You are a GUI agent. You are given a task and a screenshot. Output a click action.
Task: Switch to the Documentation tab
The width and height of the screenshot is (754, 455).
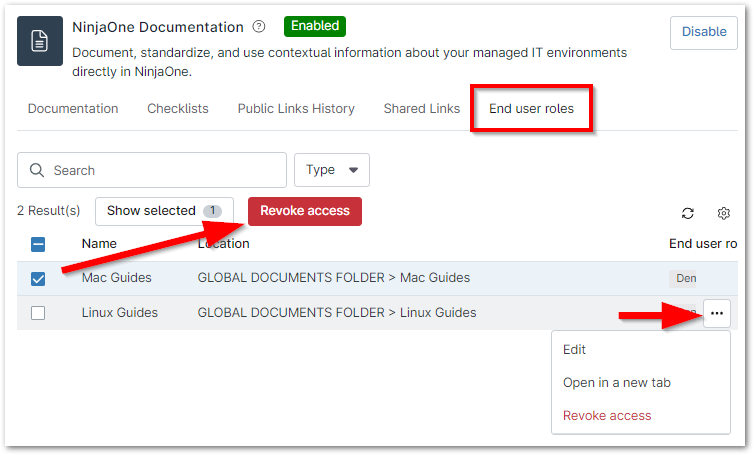73,109
